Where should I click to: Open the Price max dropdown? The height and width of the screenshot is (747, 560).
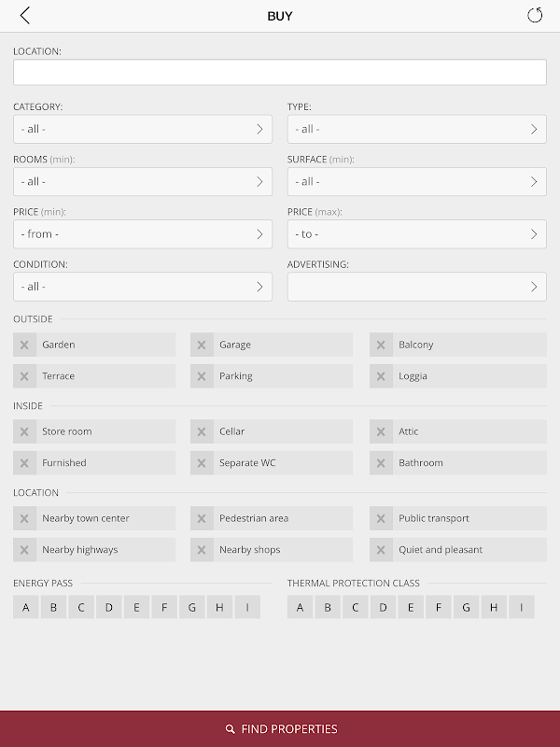tap(416, 234)
